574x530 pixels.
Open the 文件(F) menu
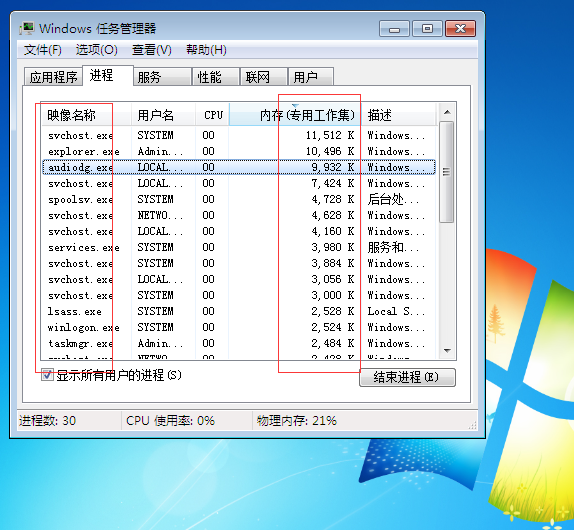tap(43, 50)
